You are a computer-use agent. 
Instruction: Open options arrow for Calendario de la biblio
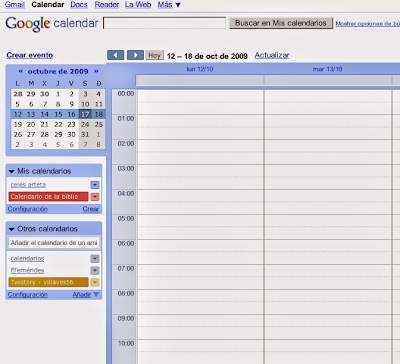coord(95,197)
